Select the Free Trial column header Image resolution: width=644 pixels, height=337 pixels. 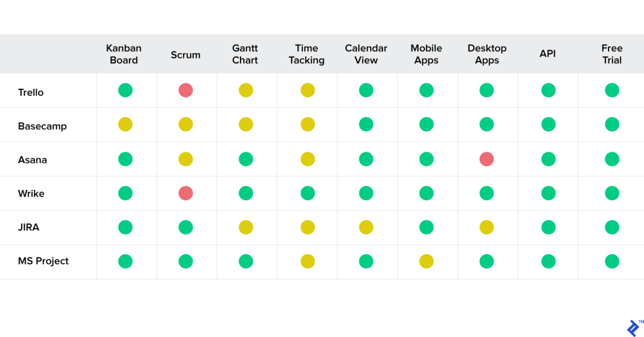tap(612, 55)
